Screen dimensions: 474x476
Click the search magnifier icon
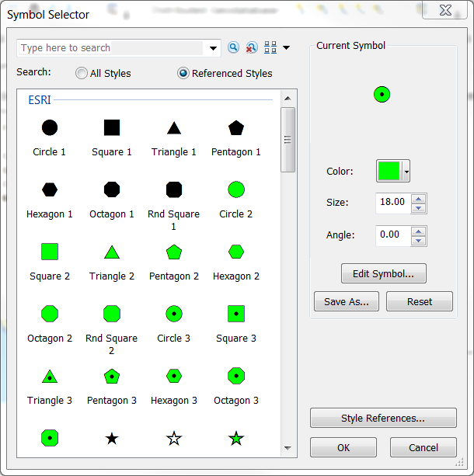(x=233, y=47)
